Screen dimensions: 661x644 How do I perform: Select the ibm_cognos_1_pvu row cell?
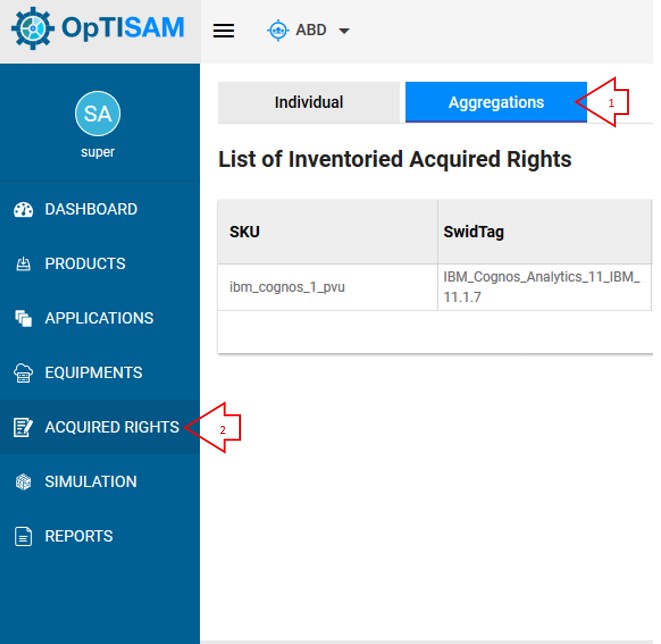coord(328,287)
